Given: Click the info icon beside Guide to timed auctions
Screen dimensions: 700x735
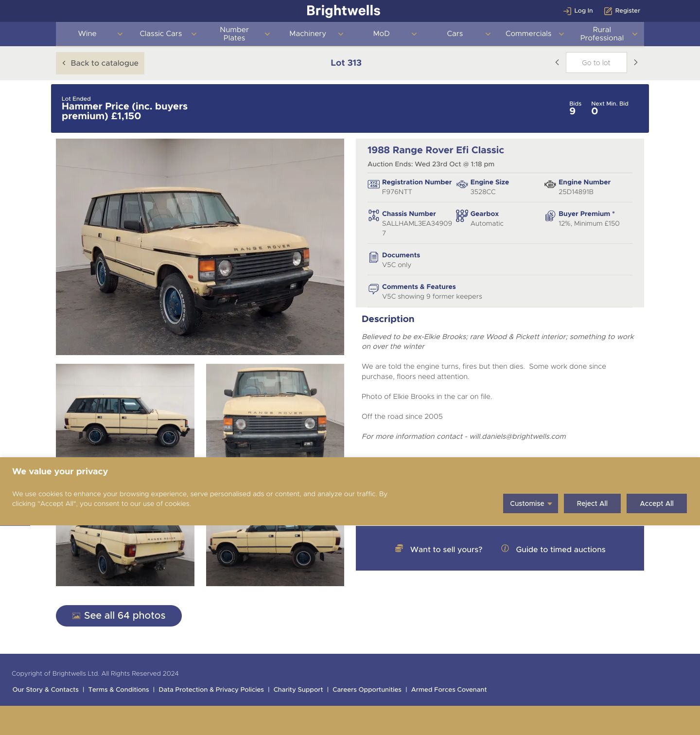Looking at the screenshot, I should coord(505,548).
